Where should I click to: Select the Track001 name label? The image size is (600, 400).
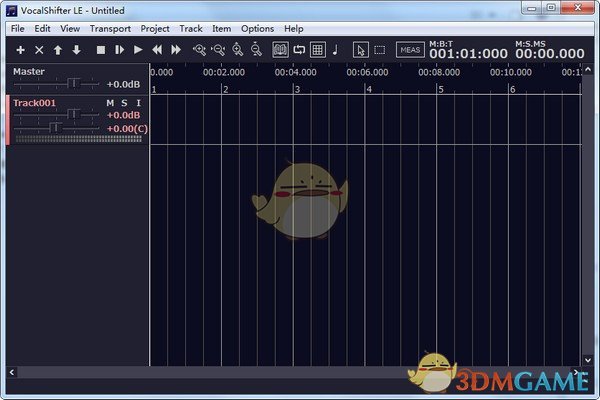click(x=34, y=103)
